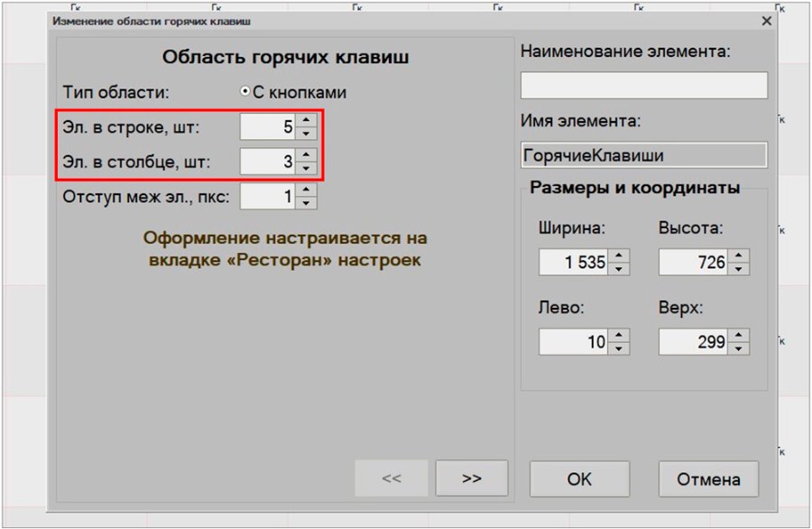Click the 'Отступ меж эл., пкс' number field
812x529 pixels.
coord(268,197)
